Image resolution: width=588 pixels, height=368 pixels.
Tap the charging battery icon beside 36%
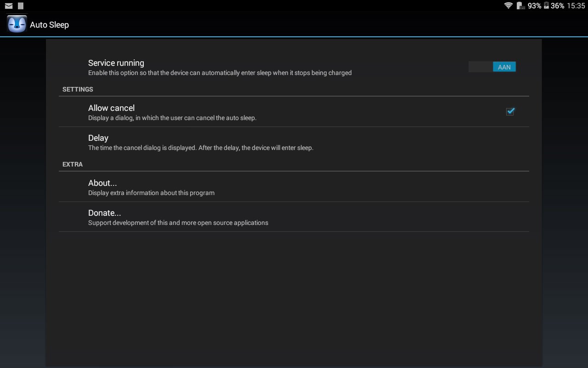click(x=546, y=6)
